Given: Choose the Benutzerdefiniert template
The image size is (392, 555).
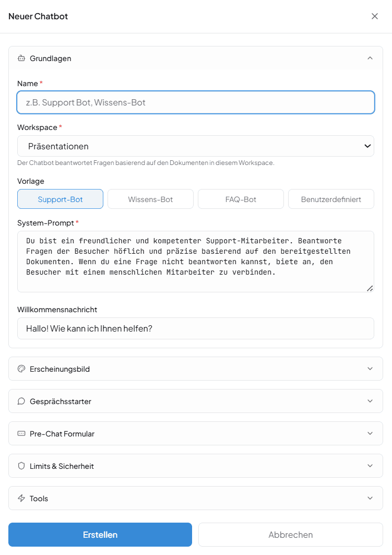Looking at the screenshot, I should pos(331,199).
